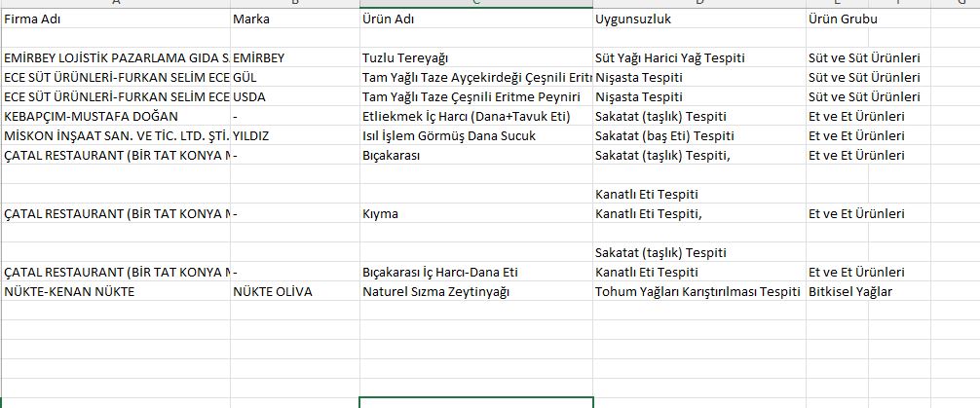Click the 'Ürün Adı' header cell
The height and width of the screenshot is (408, 980).
point(476,19)
